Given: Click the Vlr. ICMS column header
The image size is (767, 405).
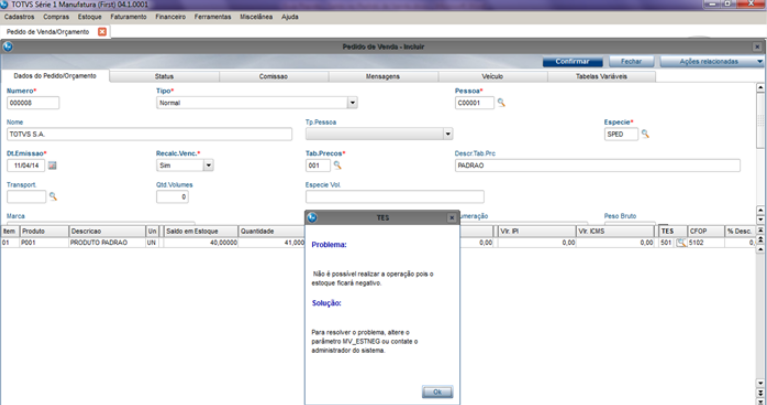Looking at the screenshot, I should [615, 231].
